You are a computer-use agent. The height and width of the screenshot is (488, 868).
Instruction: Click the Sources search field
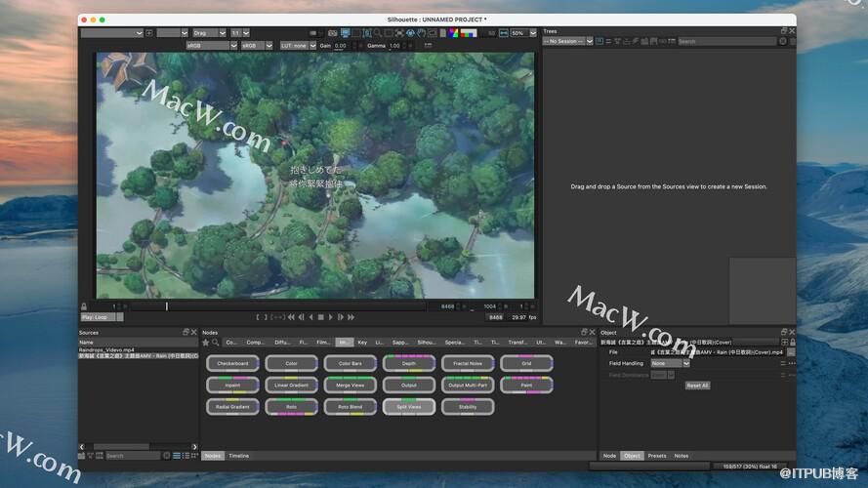coord(133,456)
